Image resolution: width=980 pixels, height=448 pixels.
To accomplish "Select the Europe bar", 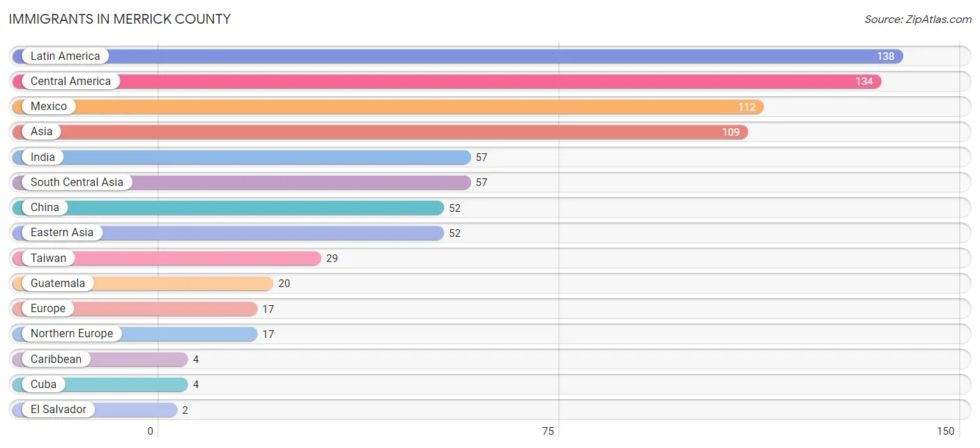I will (135, 309).
